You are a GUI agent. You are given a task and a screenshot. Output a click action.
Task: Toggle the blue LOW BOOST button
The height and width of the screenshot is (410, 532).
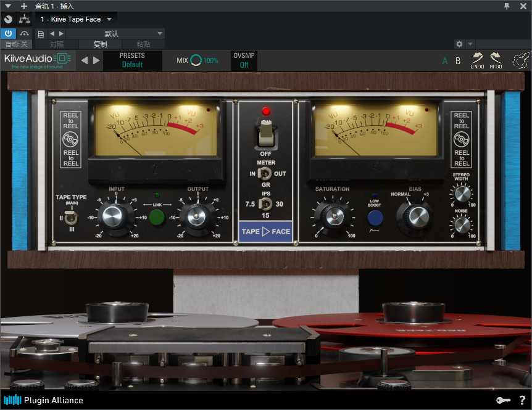[x=375, y=218]
